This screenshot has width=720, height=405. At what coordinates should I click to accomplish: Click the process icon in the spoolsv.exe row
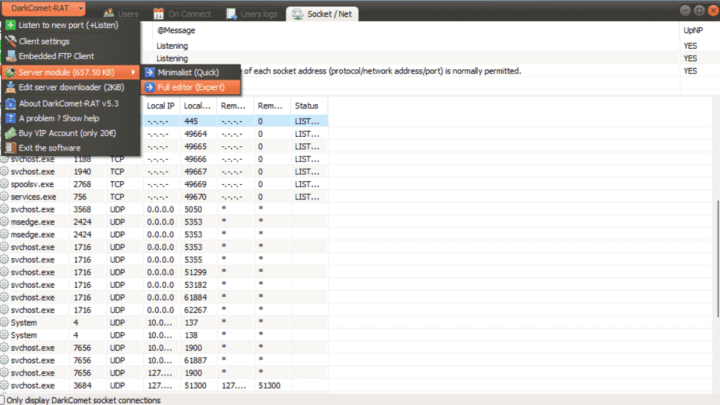[5, 184]
